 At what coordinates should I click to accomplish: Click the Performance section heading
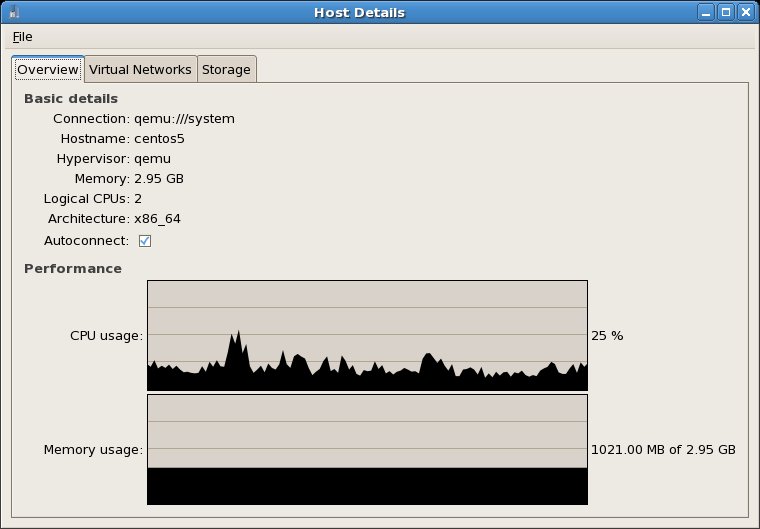(x=73, y=269)
